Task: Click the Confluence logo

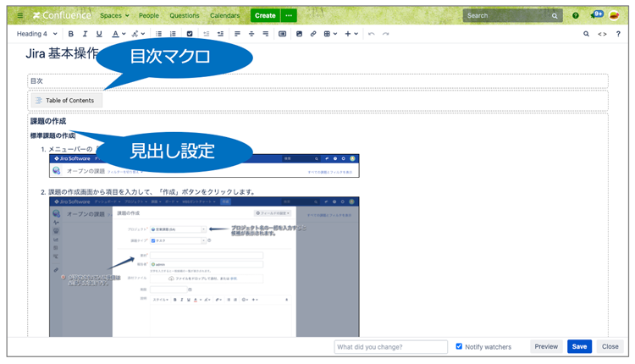Action: (x=62, y=15)
